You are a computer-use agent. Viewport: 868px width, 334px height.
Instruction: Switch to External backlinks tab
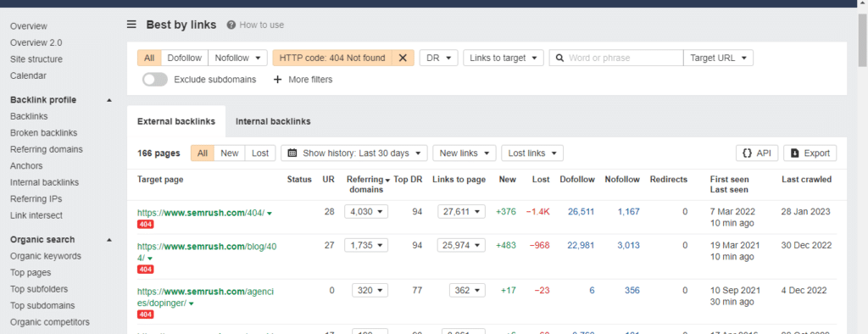(x=176, y=121)
